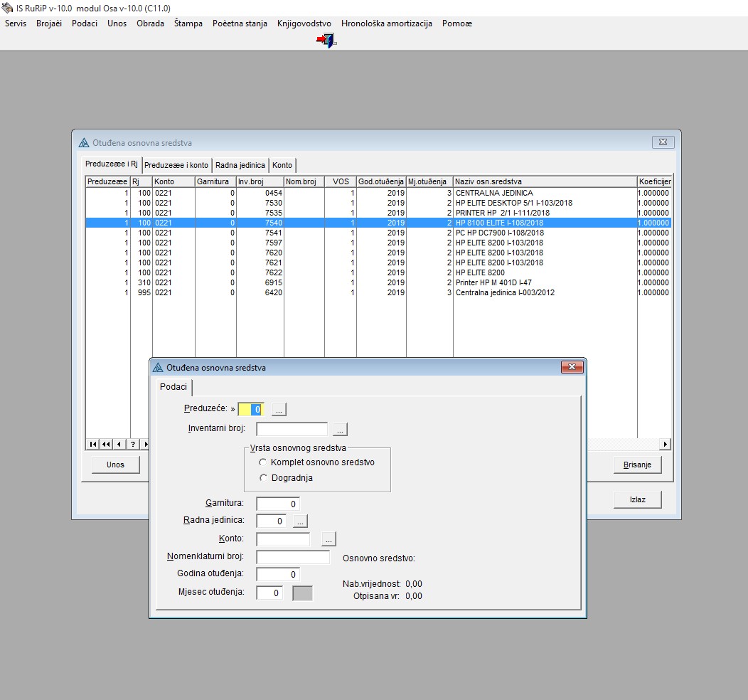The image size is (748, 700).
Task: Click the question mark search button
Action: coord(132,444)
